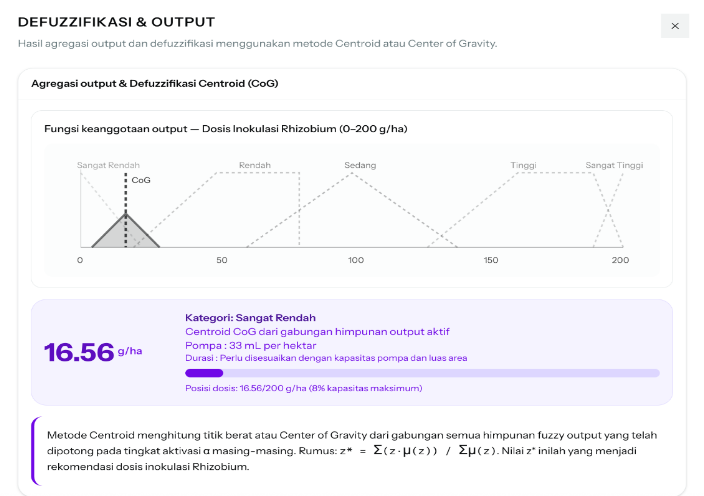Click the DEFUZZIFIKASI & OUTPUT title
The width and height of the screenshot is (704, 496).
[x=116, y=22]
